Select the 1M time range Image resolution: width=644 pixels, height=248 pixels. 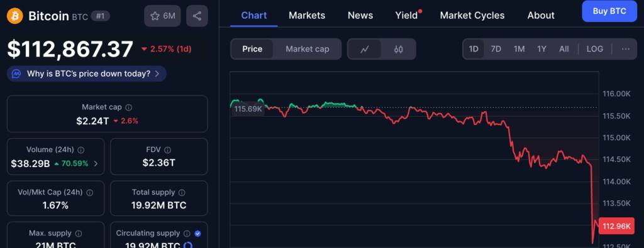coord(519,49)
